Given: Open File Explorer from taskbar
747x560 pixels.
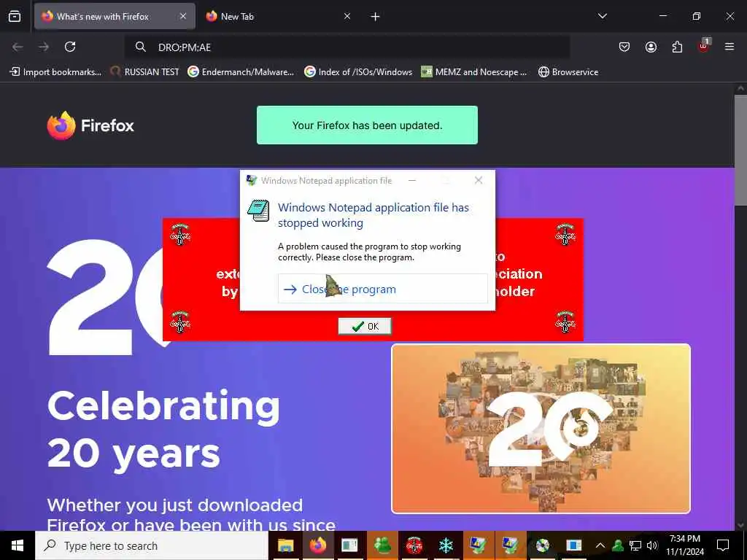Looking at the screenshot, I should (x=285, y=545).
